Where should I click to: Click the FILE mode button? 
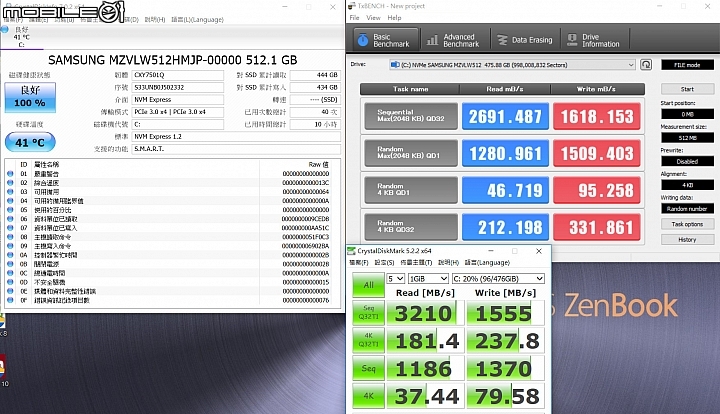click(687, 65)
